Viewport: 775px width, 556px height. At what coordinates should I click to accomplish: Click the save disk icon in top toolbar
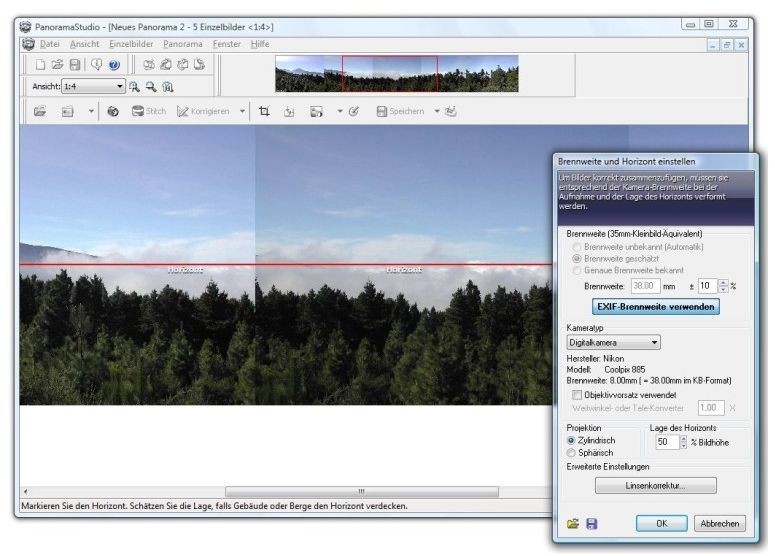(x=75, y=65)
